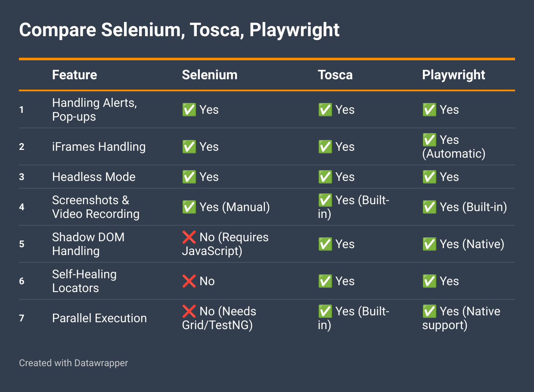The image size is (534, 392).
Task: Click green checkmark in Playwright Parallel Execution row
Action: pos(429,311)
